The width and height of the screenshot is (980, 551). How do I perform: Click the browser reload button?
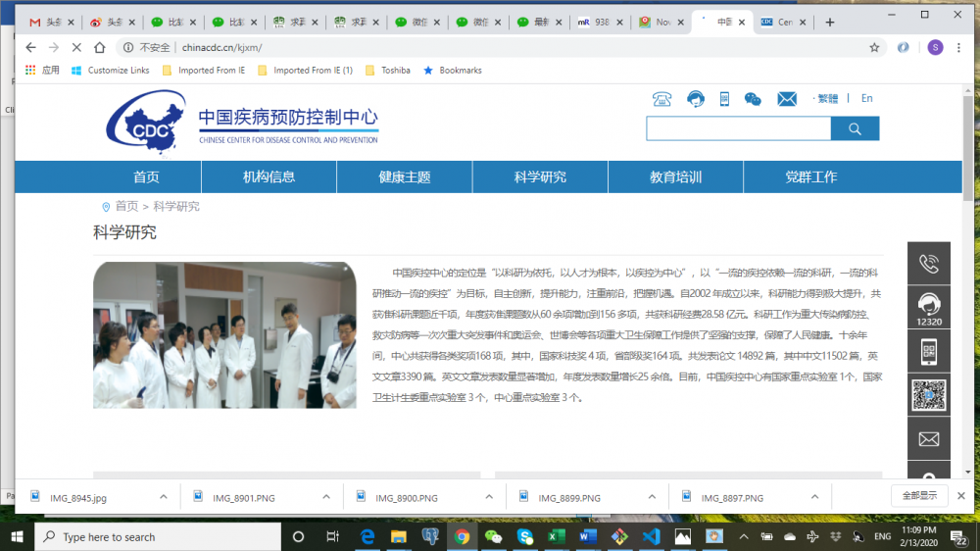coord(75,47)
